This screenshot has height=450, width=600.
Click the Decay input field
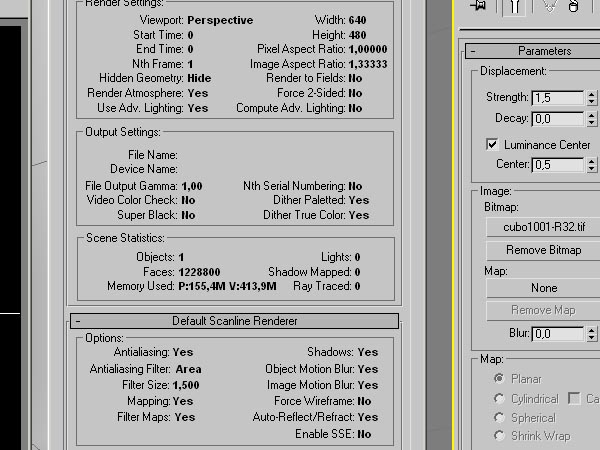coord(558,119)
